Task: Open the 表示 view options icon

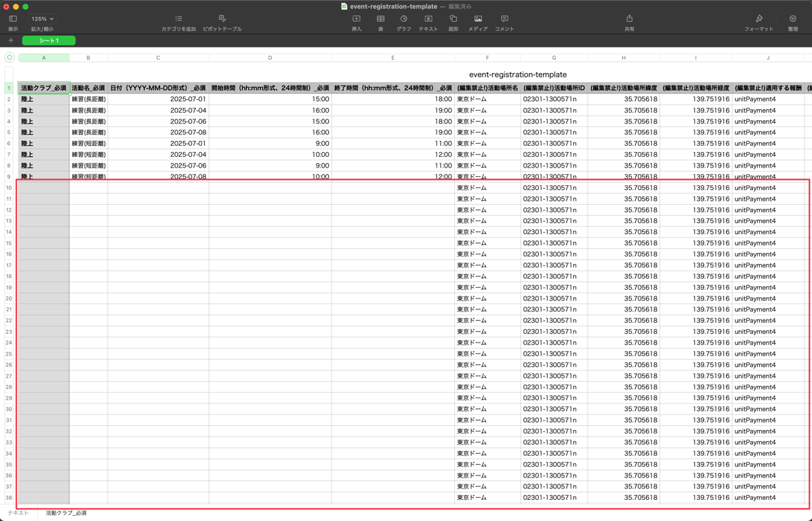Action: tap(13, 19)
